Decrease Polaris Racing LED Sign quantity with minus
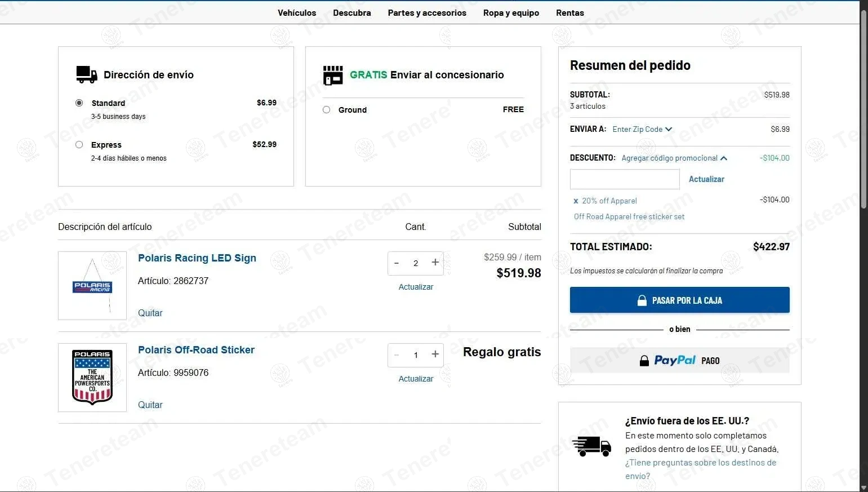The width and height of the screenshot is (868, 492). point(397,263)
